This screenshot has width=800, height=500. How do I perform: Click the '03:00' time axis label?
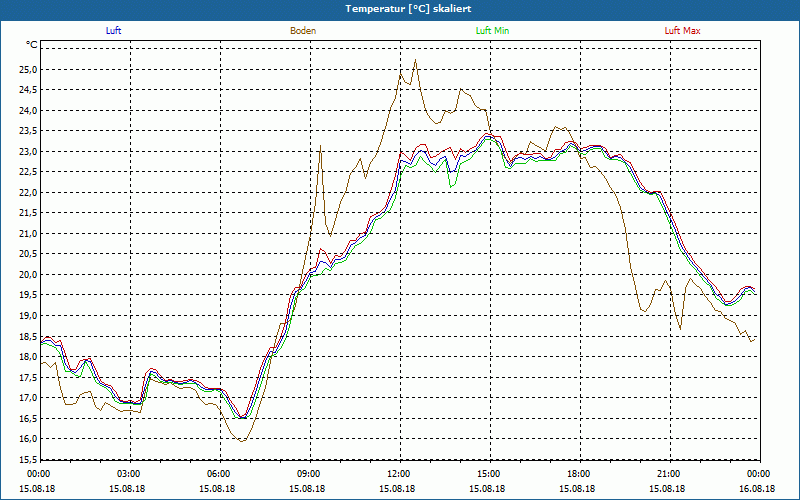(128, 474)
